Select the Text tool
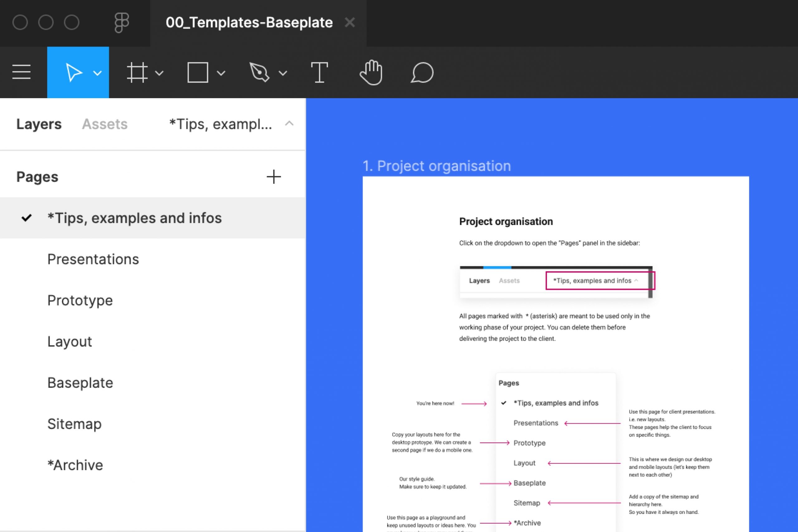The width and height of the screenshot is (798, 532). coord(319,72)
